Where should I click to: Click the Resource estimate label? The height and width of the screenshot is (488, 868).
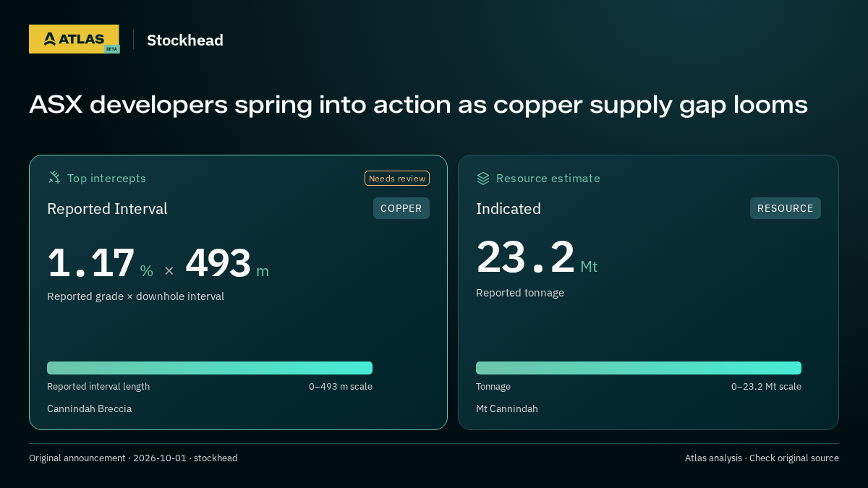pos(548,178)
